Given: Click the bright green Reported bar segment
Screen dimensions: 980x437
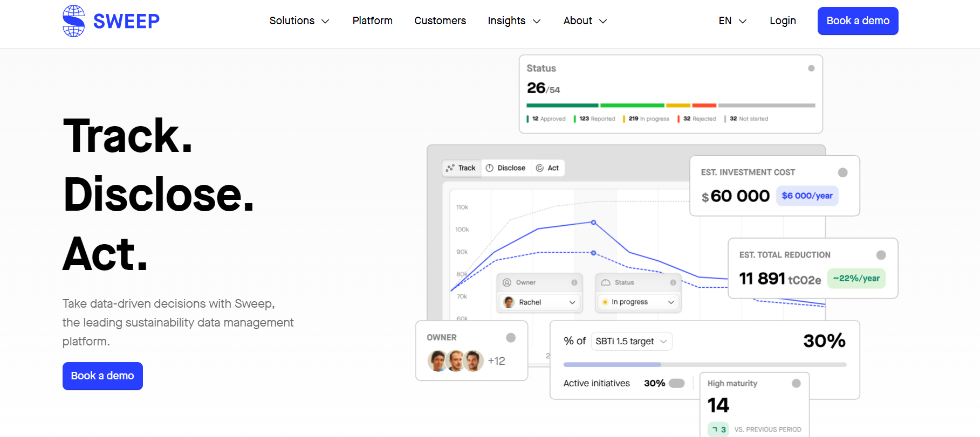Looking at the screenshot, I should (632, 106).
